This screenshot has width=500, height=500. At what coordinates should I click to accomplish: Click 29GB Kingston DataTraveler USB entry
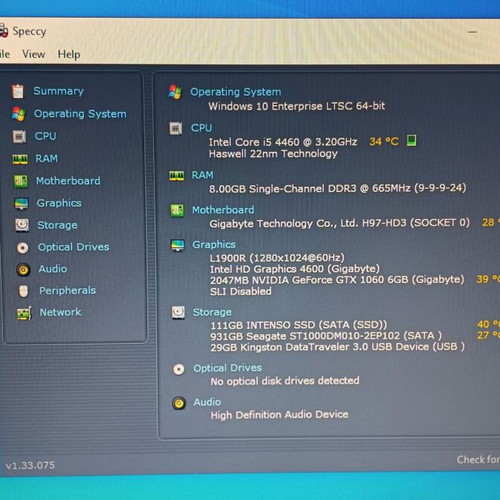point(337,347)
